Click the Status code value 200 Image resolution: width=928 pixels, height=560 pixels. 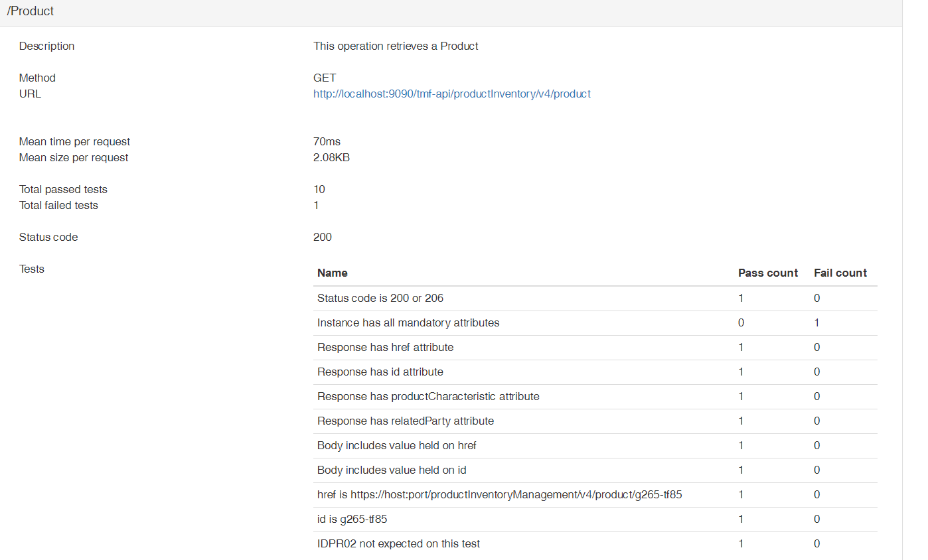[322, 237]
